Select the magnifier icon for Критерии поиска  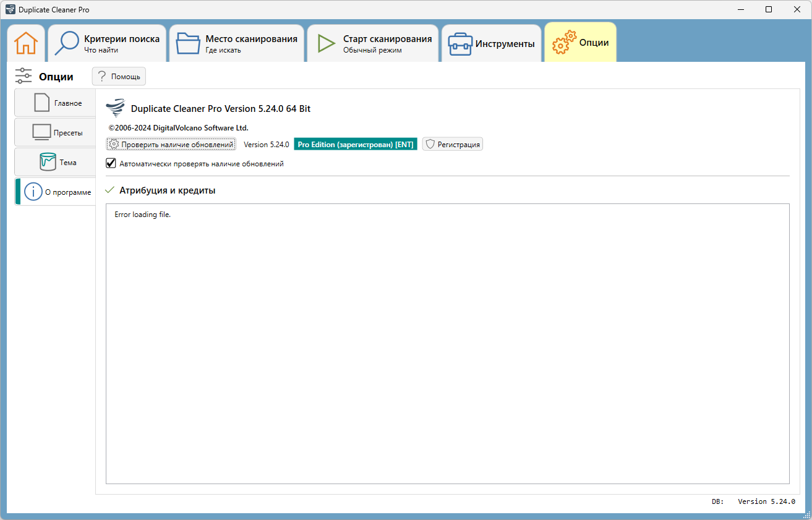point(66,44)
